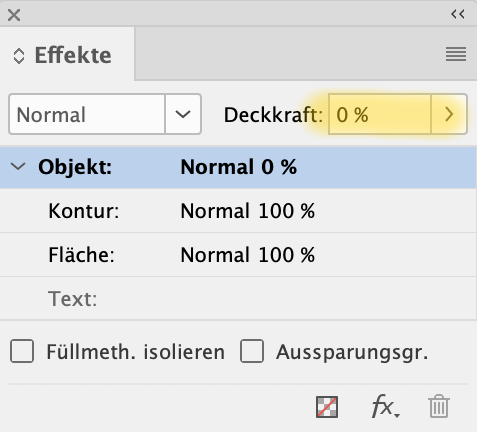The image size is (477, 432).
Task: Click the Normal blend mode text field
Action: [87, 114]
